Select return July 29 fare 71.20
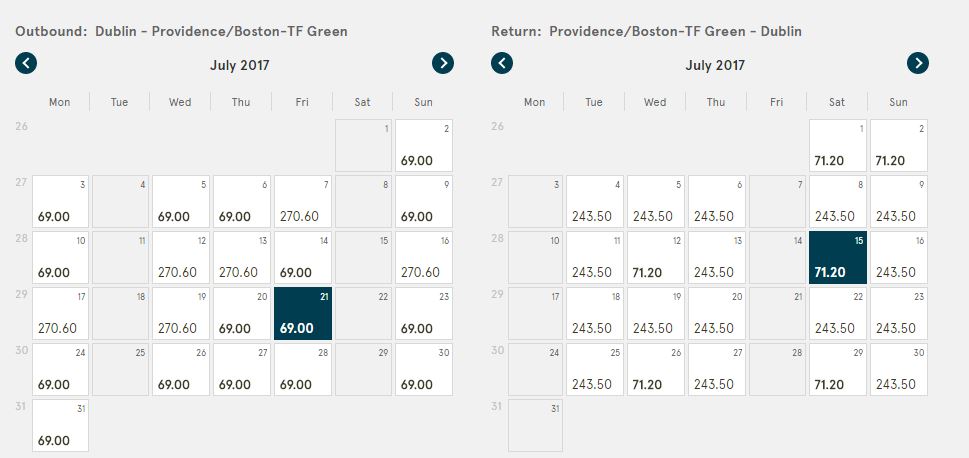The height and width of the screenshot is (458, 969). point(838,370)
